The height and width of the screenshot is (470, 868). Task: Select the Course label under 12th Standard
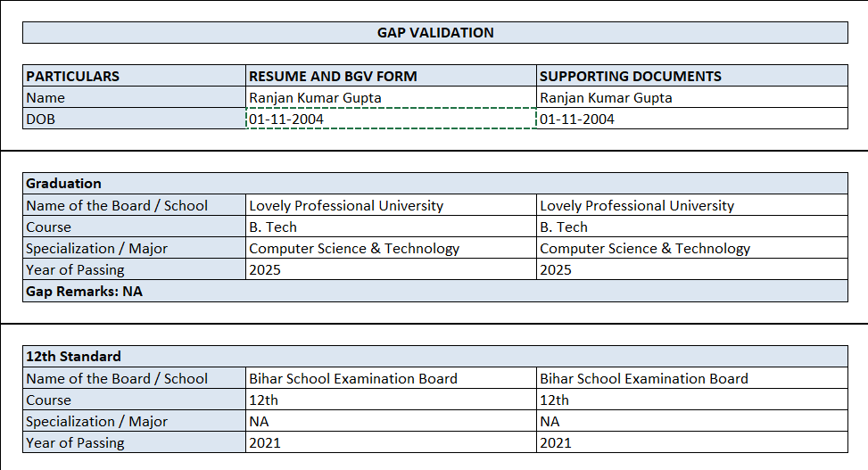134,400
